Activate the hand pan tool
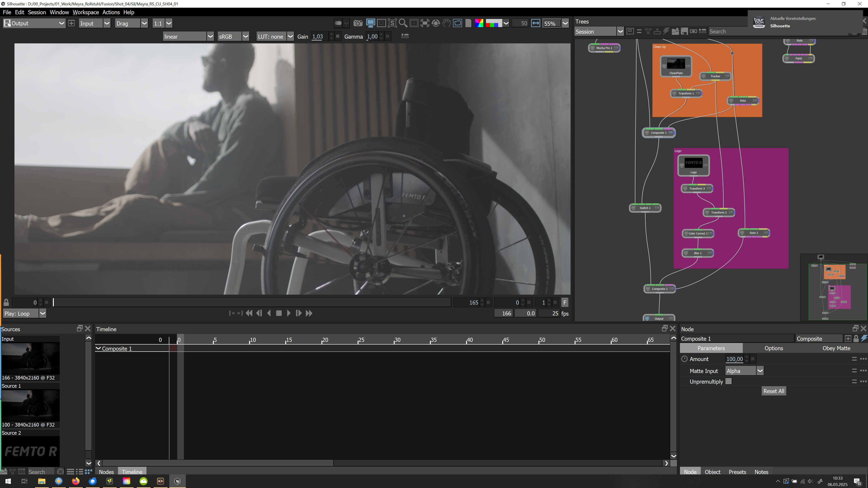 click(x=446, y=23)
